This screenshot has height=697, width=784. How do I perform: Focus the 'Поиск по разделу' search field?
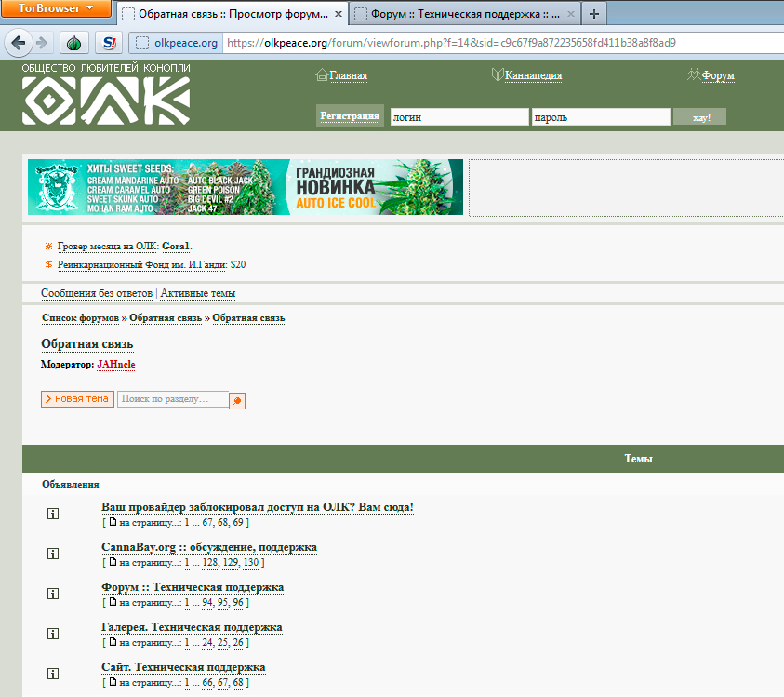[172, 399]
